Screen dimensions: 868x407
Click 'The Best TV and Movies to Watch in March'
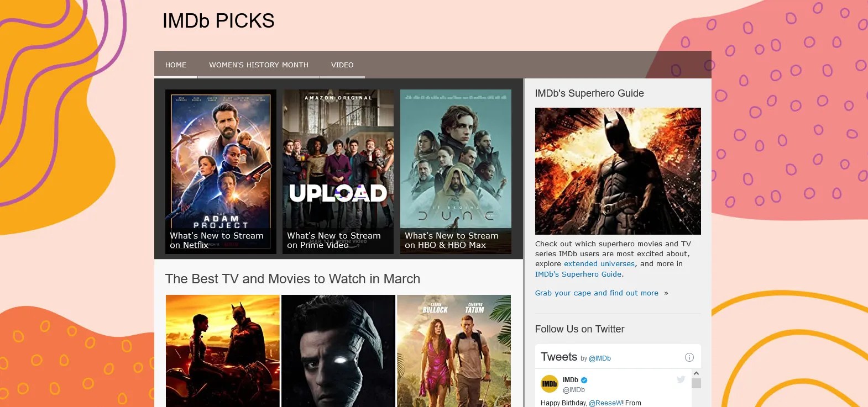point(292,279)
